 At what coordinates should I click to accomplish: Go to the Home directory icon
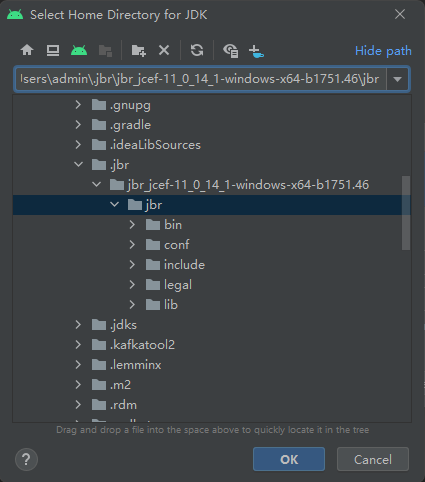[x=27, y=50]
